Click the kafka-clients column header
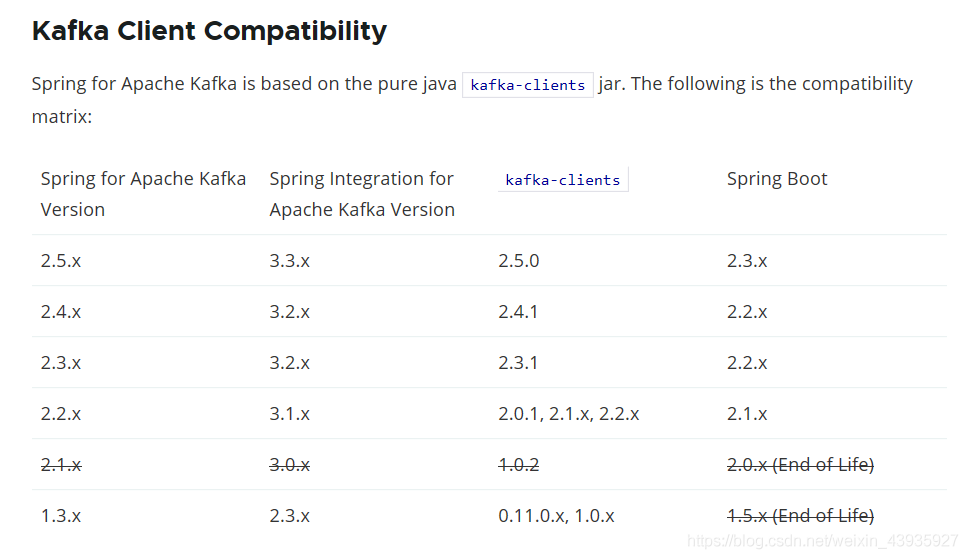The image size is (968, 559). coord(562,180)
